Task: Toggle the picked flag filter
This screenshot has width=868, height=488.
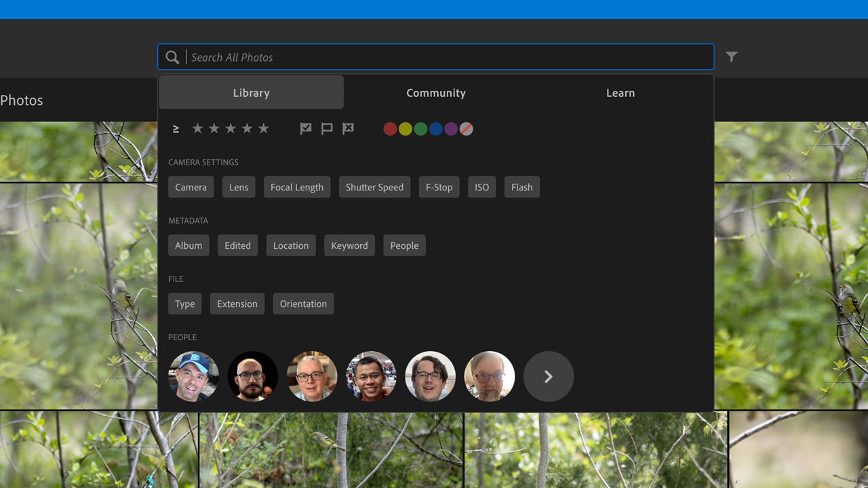Action: [306, 129]
